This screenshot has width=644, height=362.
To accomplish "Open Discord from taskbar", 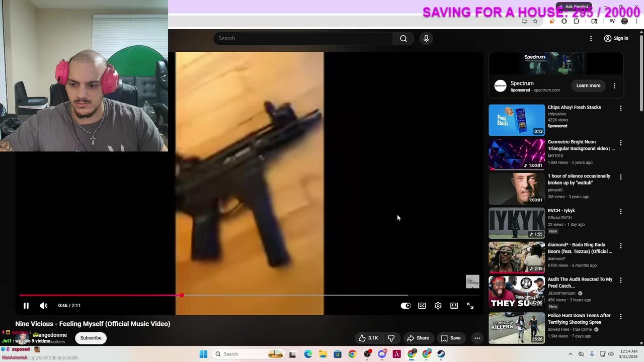I will [382, 354].
